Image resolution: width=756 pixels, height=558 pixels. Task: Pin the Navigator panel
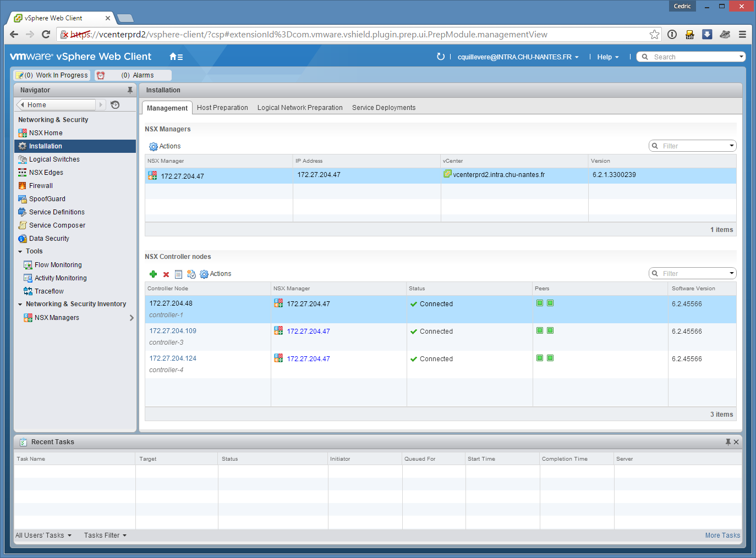tap(130, 90)
